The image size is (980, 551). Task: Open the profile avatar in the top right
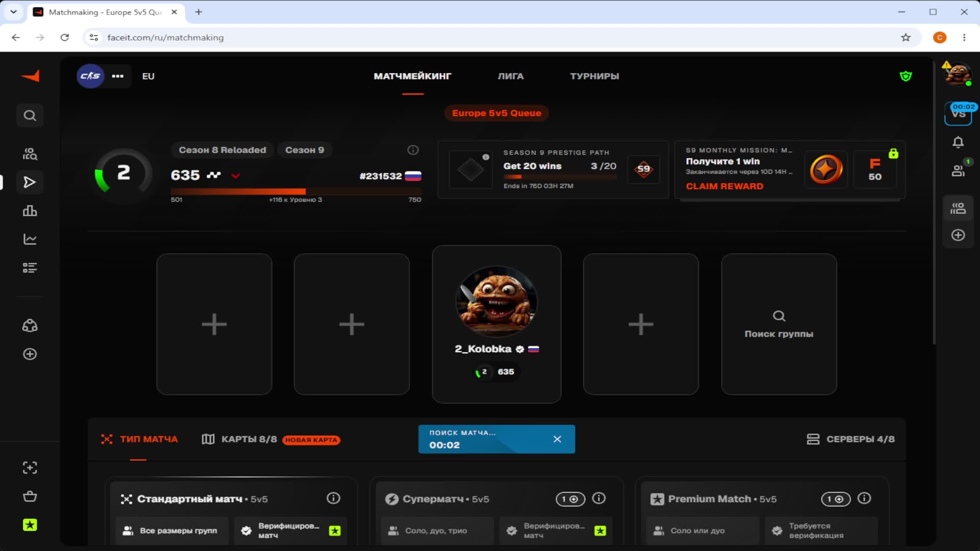[x=958, y=74]
